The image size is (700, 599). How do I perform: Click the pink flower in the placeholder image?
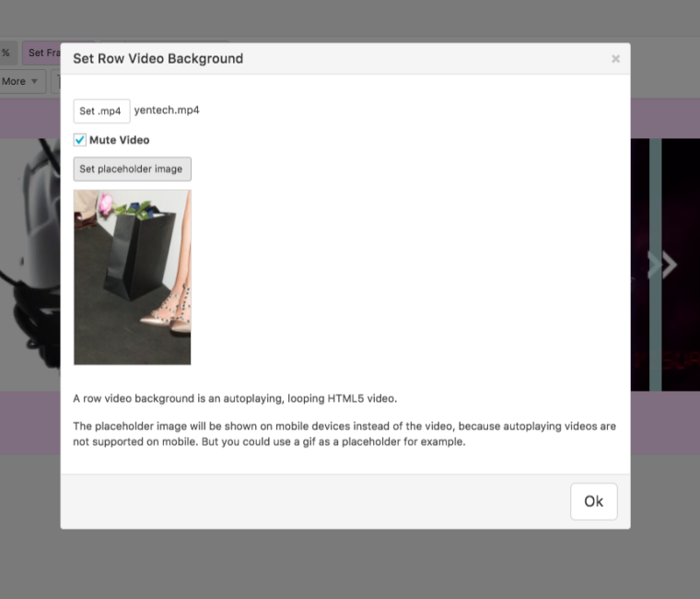[106, 204]
